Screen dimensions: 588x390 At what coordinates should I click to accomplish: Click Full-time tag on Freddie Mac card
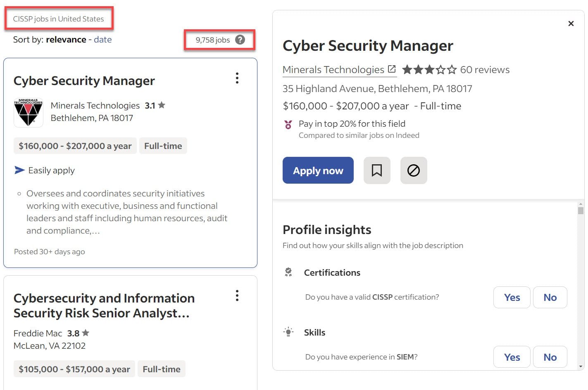(x=162, y=369)
